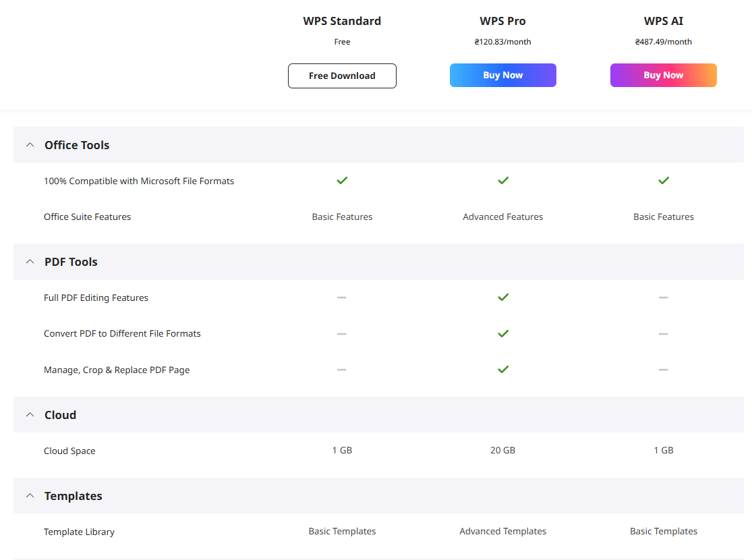Click the green checkmark under WPS Standard compatibility
The height and width of the screenshot is (560, 752).
coord(342,180)
